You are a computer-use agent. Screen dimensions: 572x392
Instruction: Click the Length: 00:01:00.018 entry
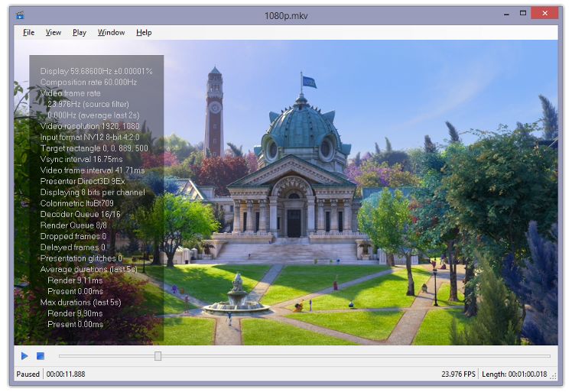tap(515, 374)
